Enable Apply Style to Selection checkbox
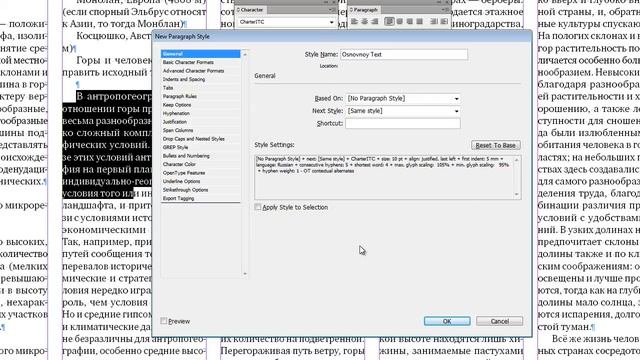 [x=258, y=207]
